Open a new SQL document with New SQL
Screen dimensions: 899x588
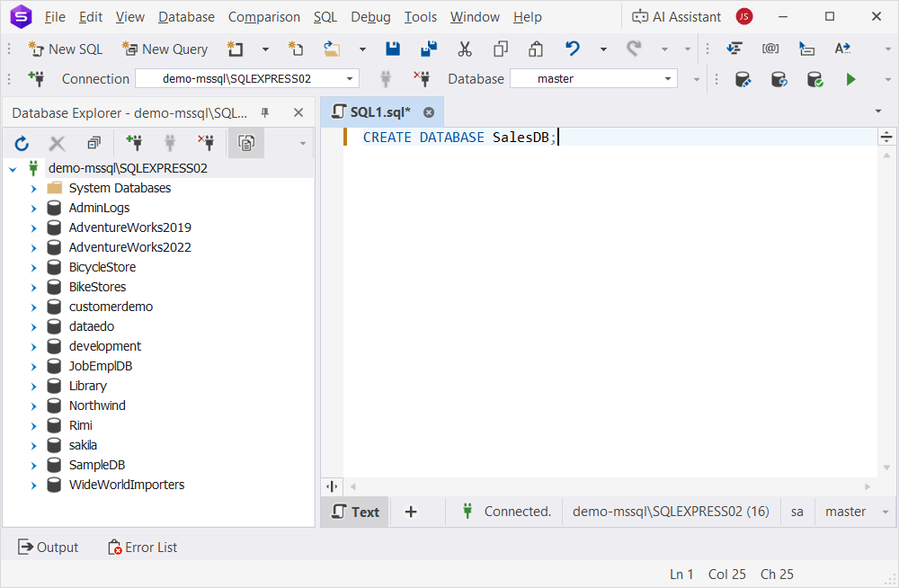pos(64,49)
